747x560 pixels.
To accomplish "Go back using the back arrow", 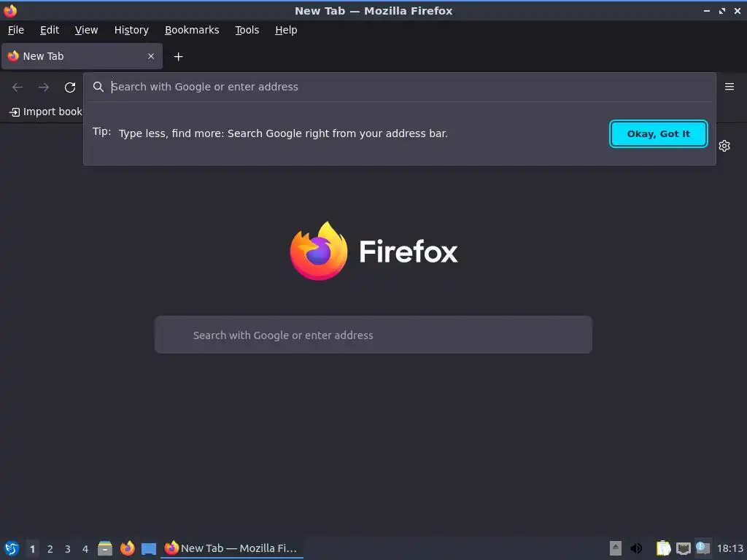I will click(x=18, y=87).
